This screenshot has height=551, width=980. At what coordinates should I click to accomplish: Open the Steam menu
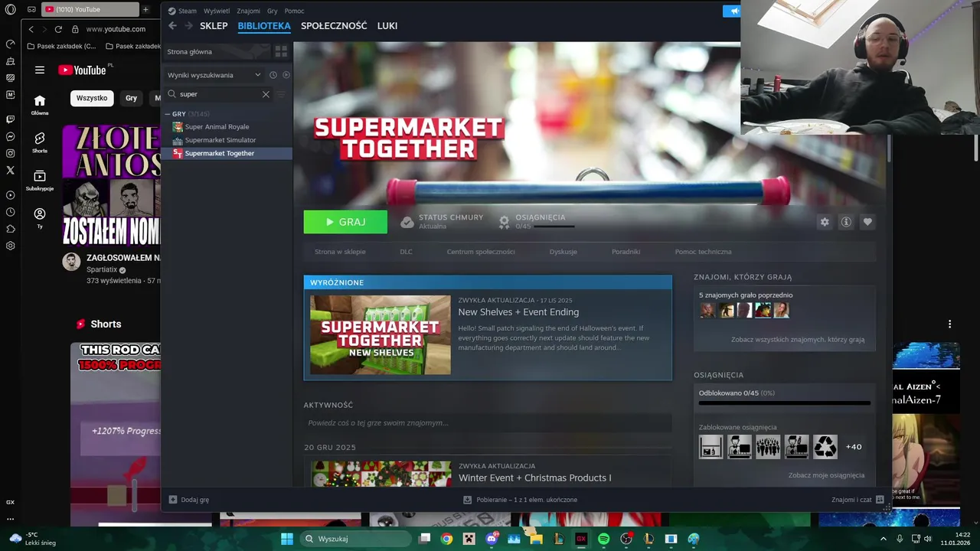point(188,11)
